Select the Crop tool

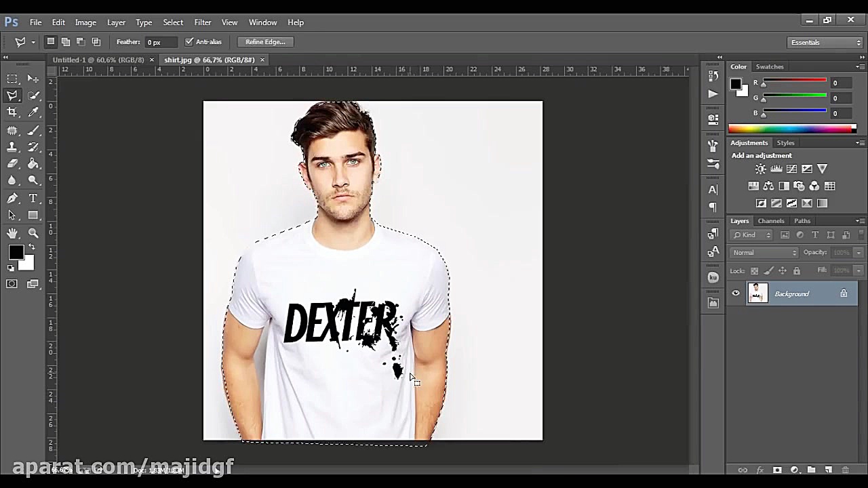click(12, 113)
